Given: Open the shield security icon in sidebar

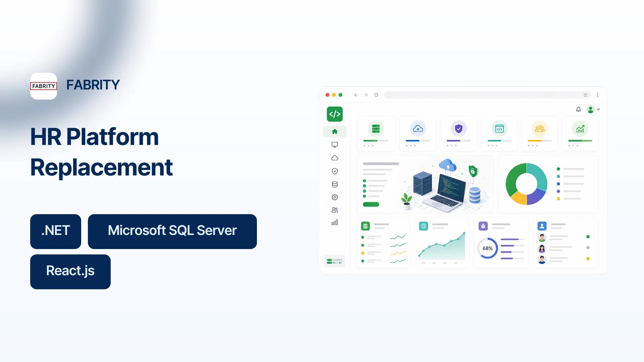Looking at the screenshot, I should tap(335, 171).
